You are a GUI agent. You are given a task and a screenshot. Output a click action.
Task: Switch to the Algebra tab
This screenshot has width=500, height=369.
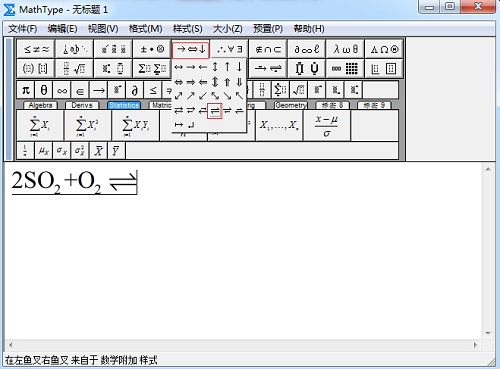pos(40,105)
